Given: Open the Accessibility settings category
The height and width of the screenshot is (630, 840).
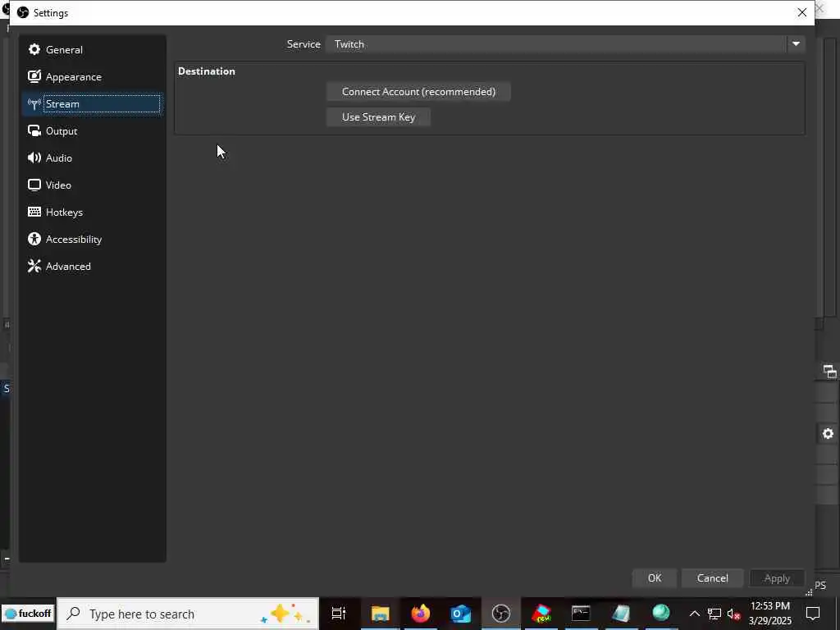Looking at the screenshot, I should [x=92, y=239].
